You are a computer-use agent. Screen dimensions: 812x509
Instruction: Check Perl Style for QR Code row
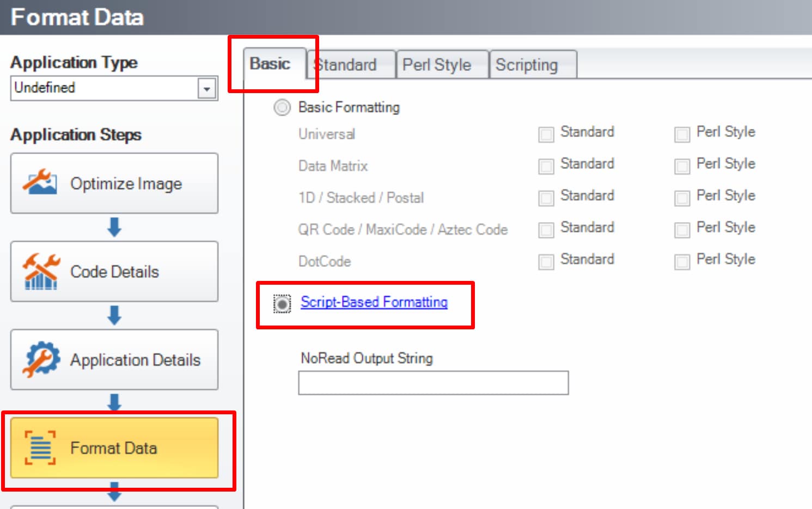pyautogui.click(x=682, y=230)
